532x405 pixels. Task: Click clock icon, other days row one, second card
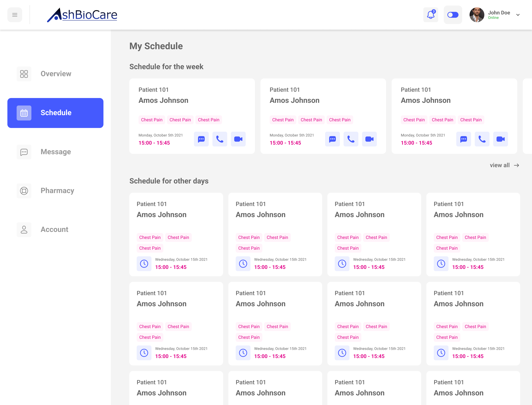(243, 264)
